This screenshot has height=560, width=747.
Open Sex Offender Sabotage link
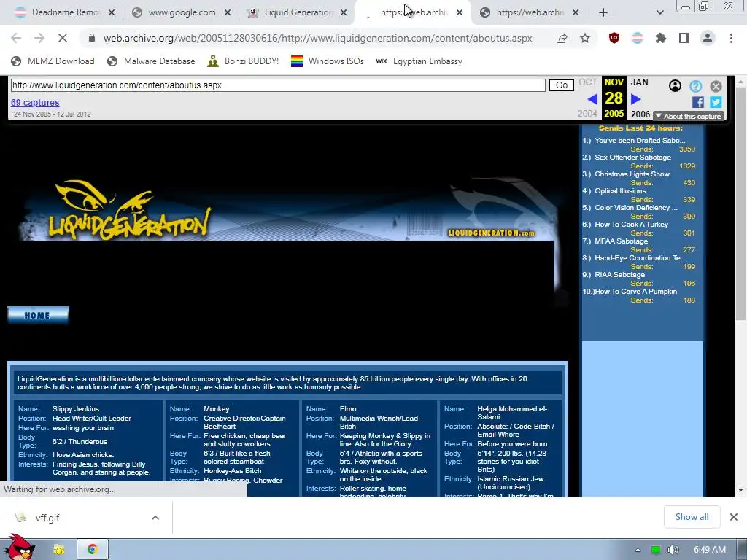click(x=632, y=157)
